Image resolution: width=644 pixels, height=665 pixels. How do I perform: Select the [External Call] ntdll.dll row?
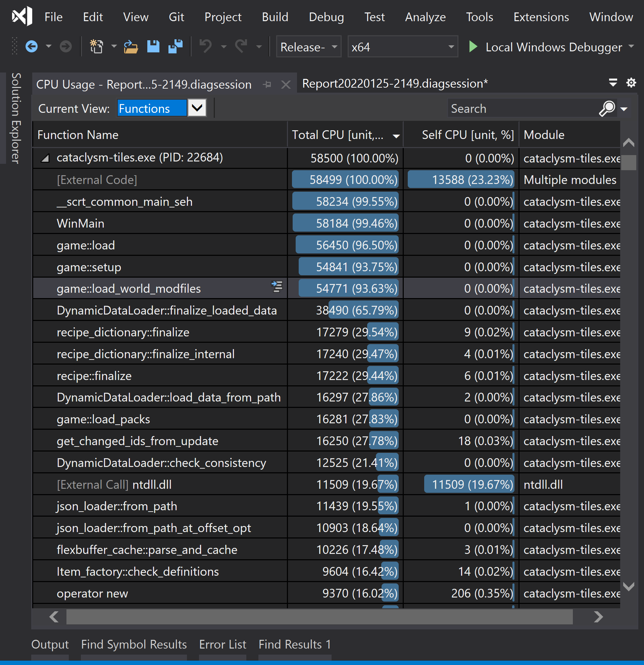(x=326, y=484)
